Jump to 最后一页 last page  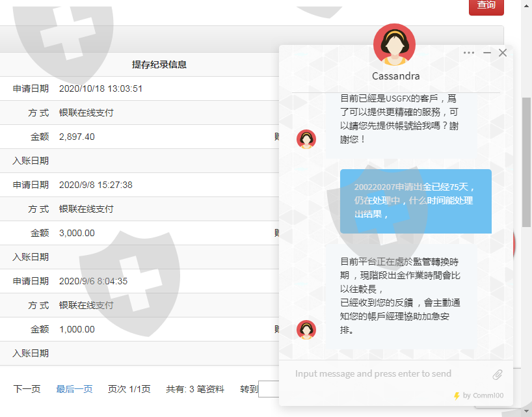pyautogui.click(x=74, y=389)
